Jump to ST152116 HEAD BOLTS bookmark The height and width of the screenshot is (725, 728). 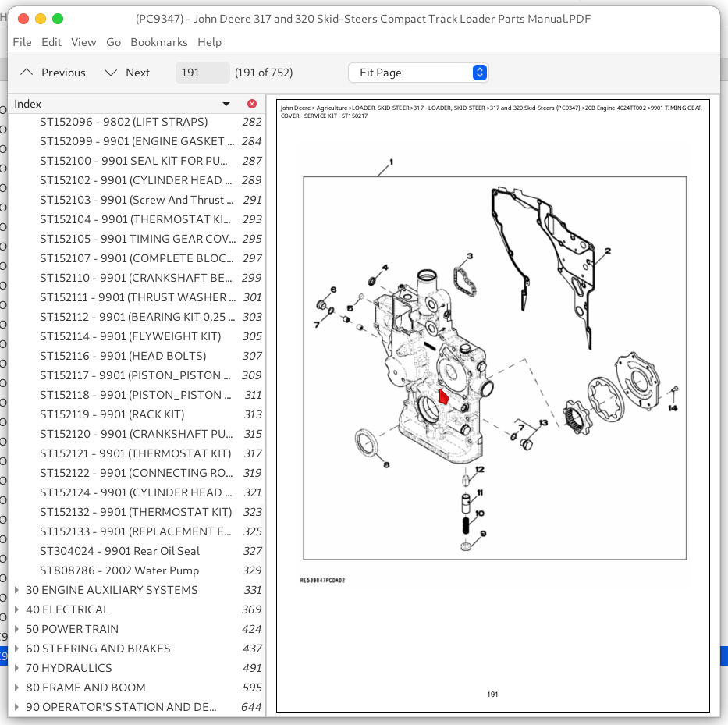[123, 356]
